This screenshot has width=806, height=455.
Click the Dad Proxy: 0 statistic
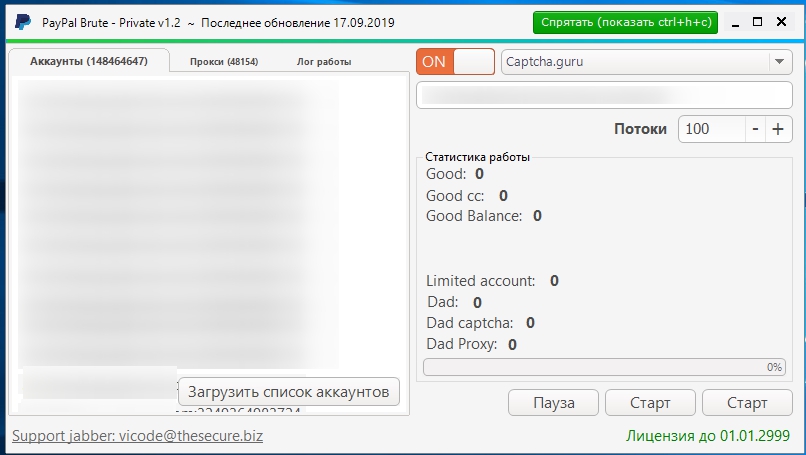(471, 344)
